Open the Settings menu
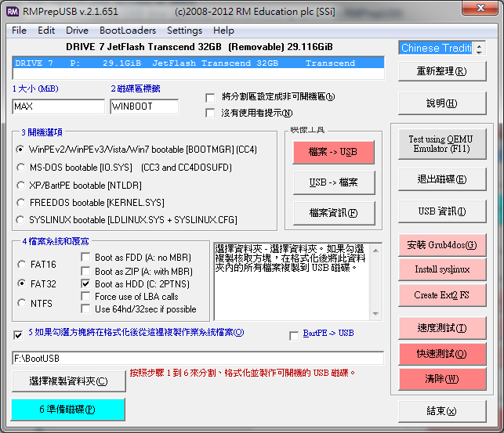 tap(184, 31)
